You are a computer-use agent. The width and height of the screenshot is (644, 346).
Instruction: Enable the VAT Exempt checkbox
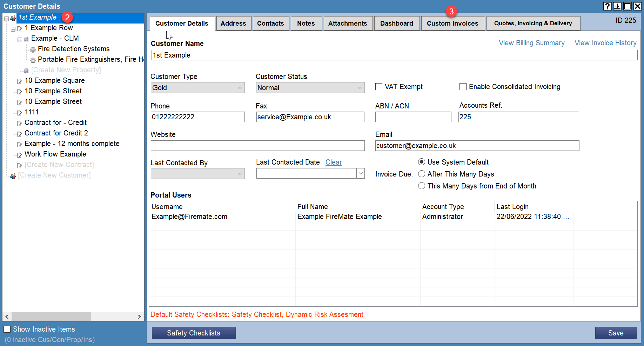point(378,87)
